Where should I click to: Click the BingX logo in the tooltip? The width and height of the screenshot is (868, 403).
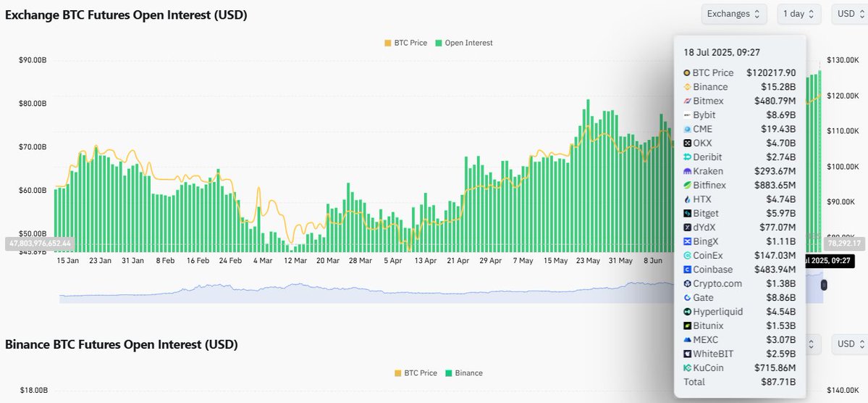pos(687,241)
